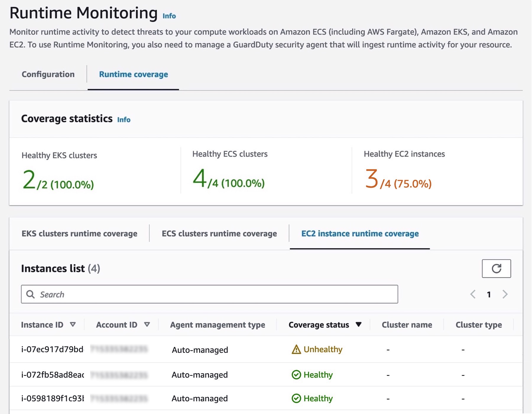Open EKS clusters runtime coverage tab
Viewport: 532px width, 414px height.
coord(80,234)
